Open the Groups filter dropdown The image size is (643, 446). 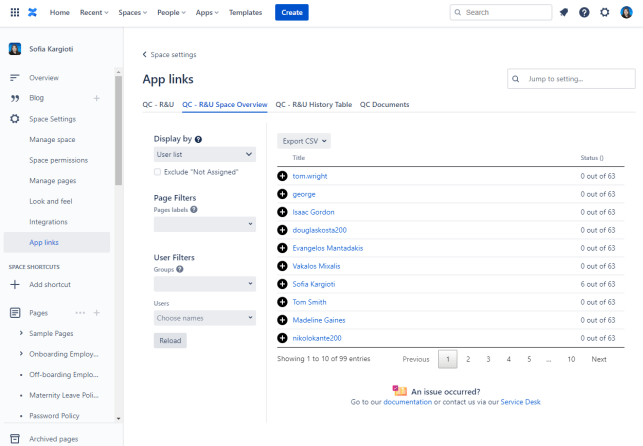coord(205,284)
